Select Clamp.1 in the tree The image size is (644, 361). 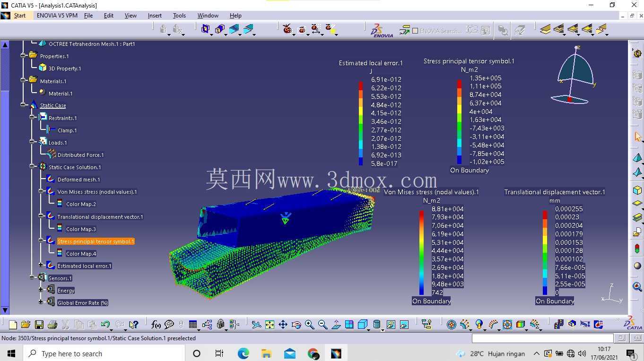(67, 130)
